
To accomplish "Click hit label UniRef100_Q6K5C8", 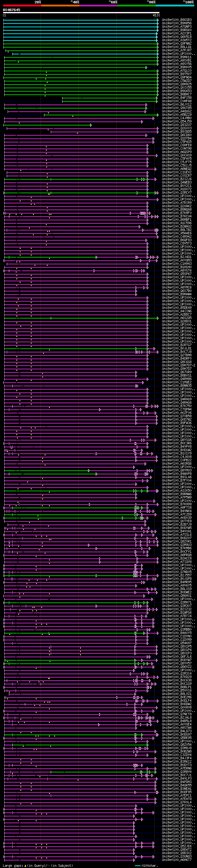I will [x=177, y=37].
